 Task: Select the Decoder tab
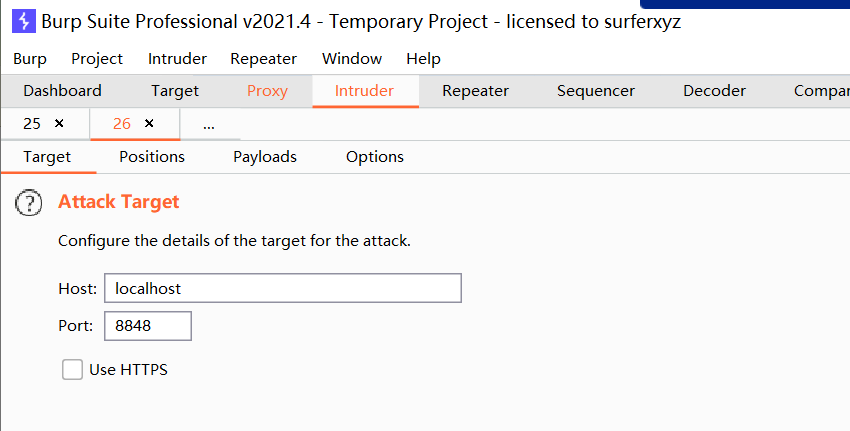tap(714, 91)
